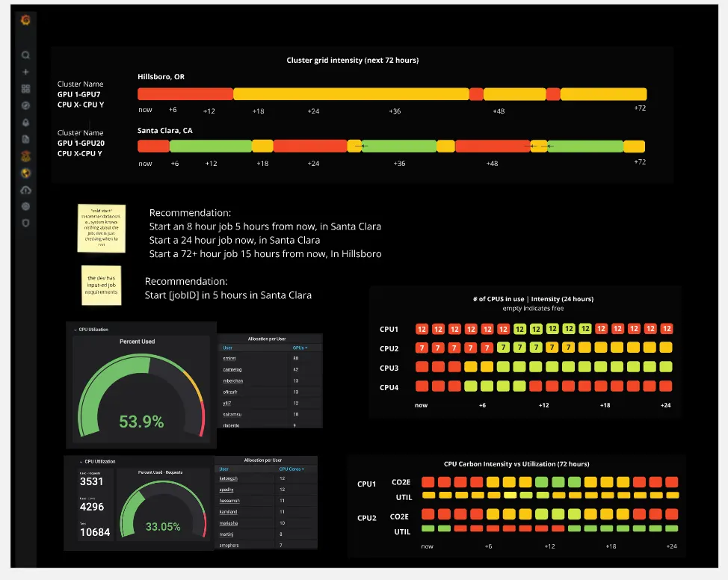This screenshot has height=580, width=728.
Task: Click the first red 7 cell in the CPU2 row
Action: (422, 348)
